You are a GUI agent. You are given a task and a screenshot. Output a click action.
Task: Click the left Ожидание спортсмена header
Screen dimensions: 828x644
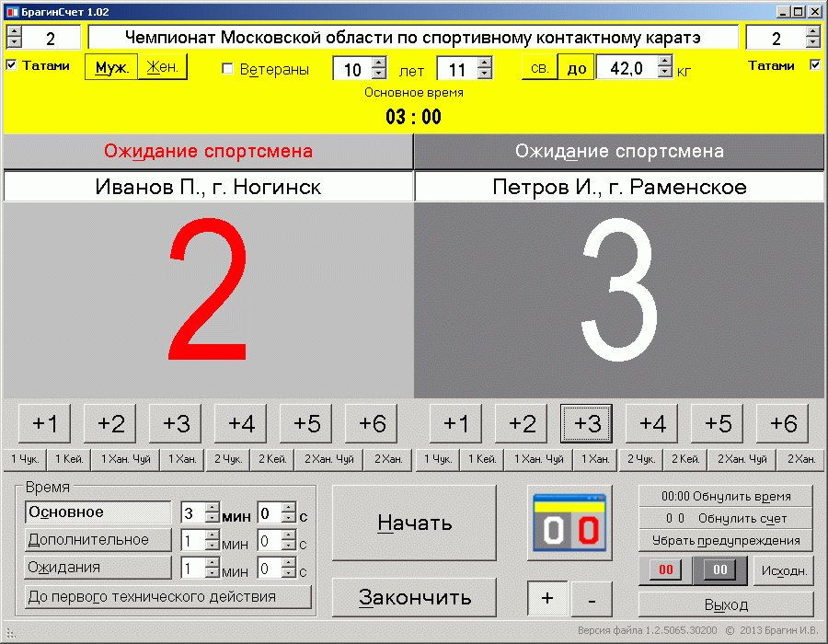coord(208,152)
